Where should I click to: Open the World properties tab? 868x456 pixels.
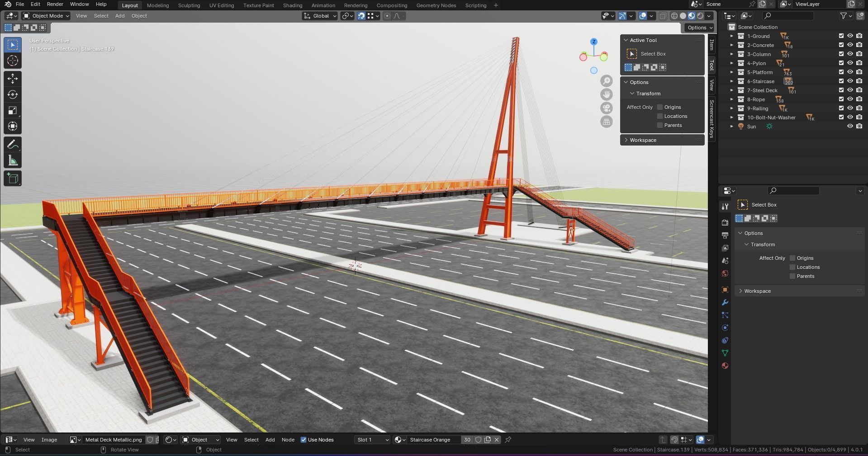(x=725, y=273)
